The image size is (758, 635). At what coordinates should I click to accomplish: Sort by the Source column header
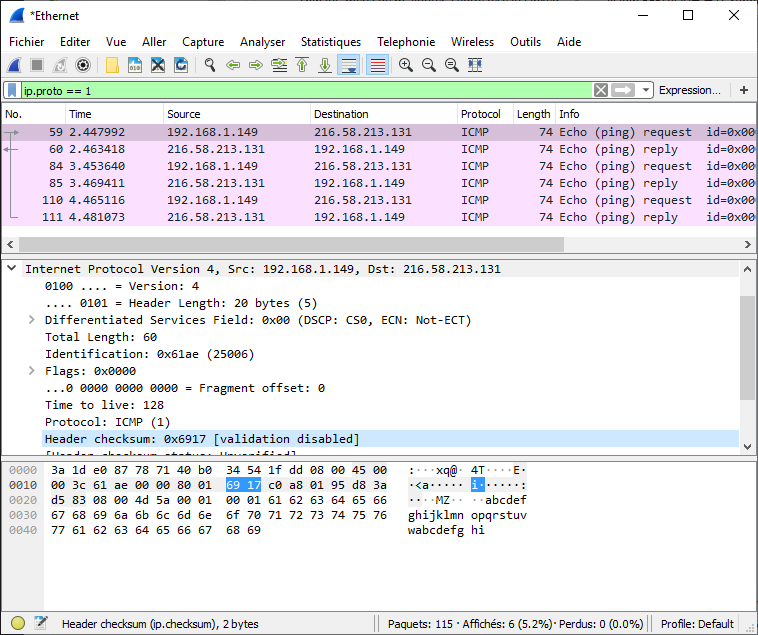tap(236, 114)
